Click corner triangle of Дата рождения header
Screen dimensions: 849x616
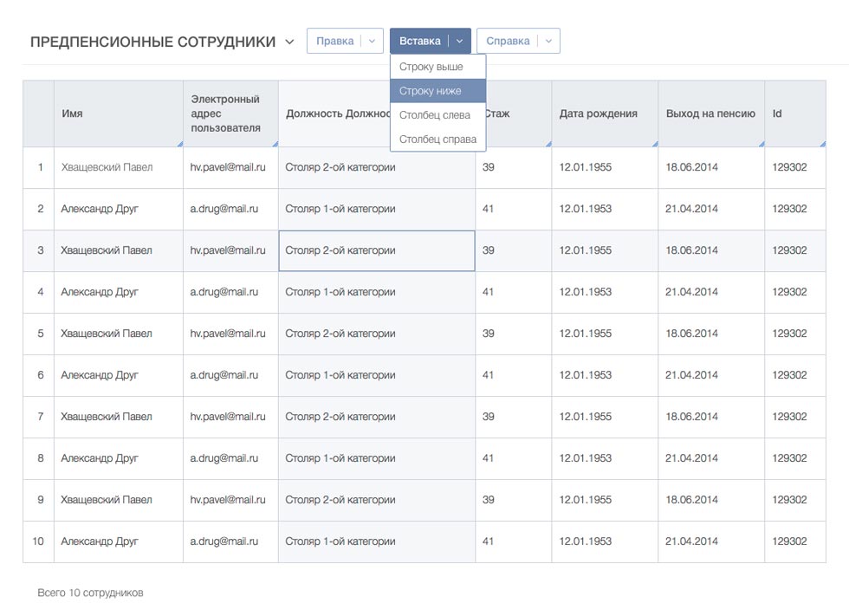(654, 143)
